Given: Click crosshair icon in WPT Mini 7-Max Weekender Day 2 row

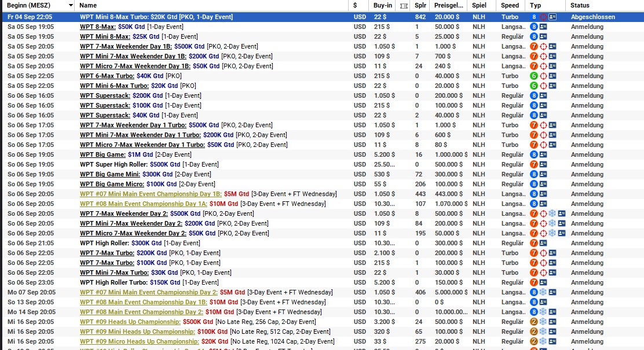Looking at the screenshot, I should pyautogui.click(x=543, y=224).
